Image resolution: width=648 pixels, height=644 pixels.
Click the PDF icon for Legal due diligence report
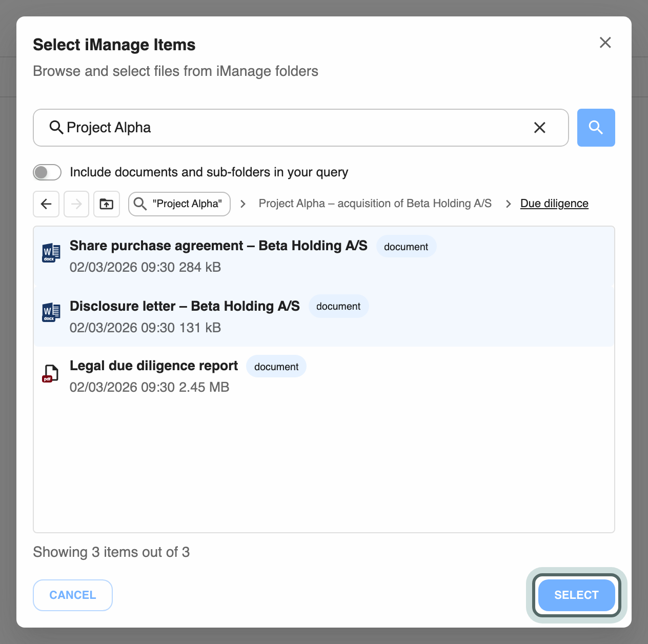click(50, 373)
